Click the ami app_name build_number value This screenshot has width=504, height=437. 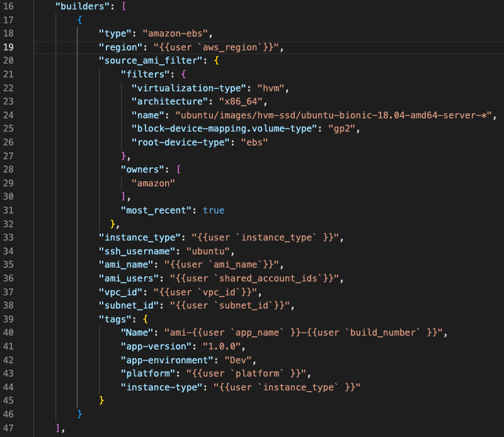coord(304,332)
